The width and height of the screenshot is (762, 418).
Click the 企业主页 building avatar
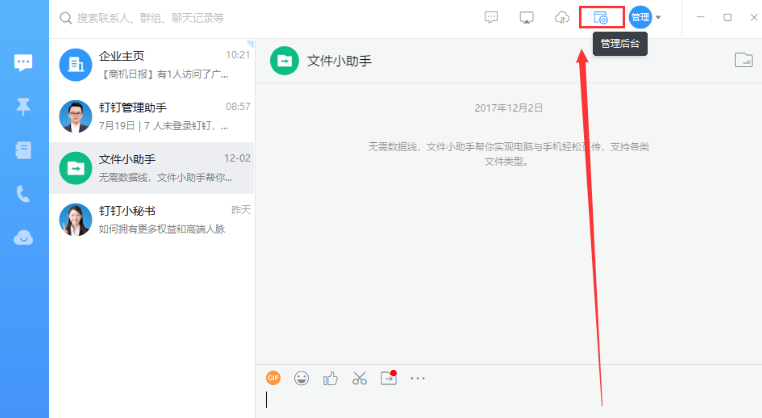(75, 65)
